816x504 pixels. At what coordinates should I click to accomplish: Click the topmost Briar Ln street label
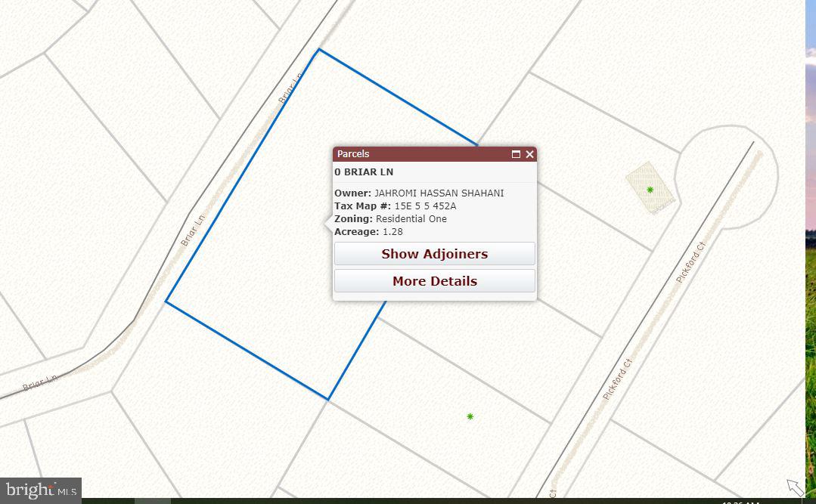[290, 88]
